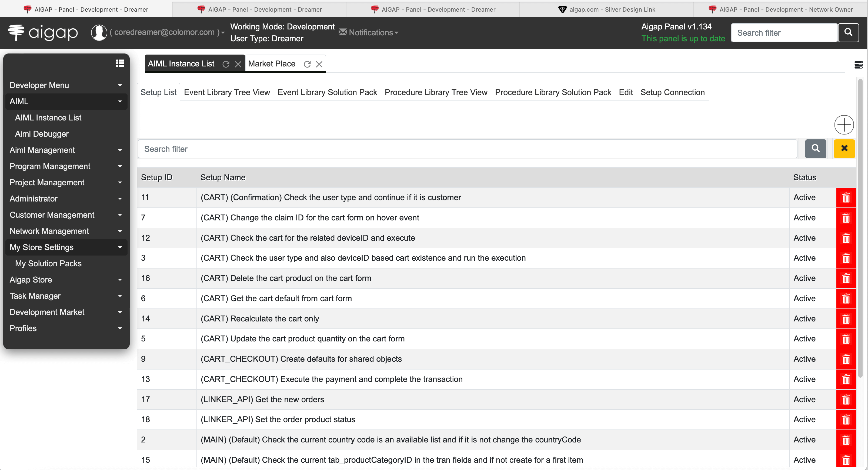The width and height of the screenshot is (868, 470).
Task: Switch to Network Owner browser tab
Action: (x=780, y=9)
